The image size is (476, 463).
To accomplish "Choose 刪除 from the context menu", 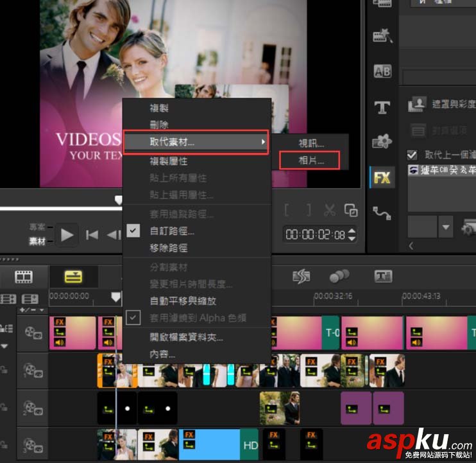I will tap(159, 125).
